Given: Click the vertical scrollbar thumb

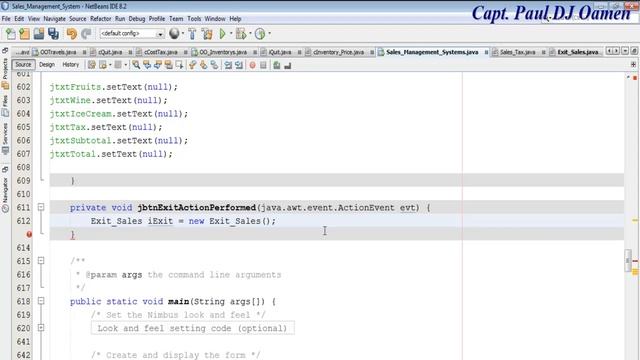Looking at the screenshot, I should [628, 260].
